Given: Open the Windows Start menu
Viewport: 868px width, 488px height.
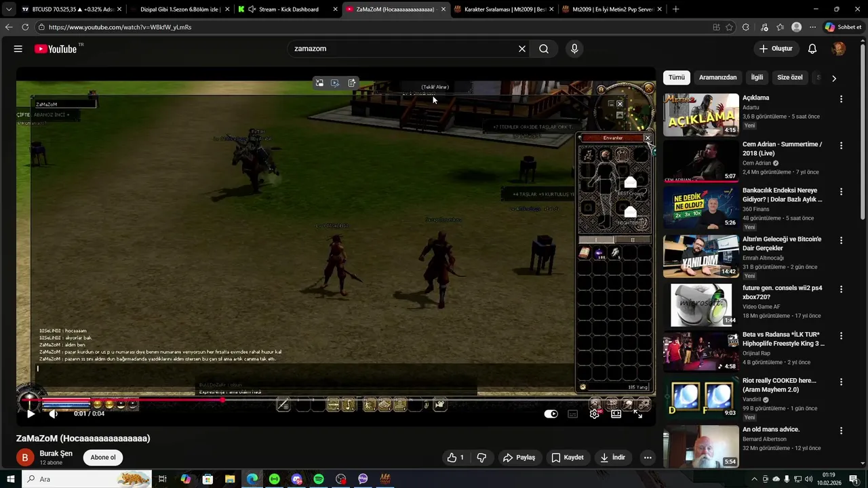Looking at the screenshot, I should tap(11, 479).
